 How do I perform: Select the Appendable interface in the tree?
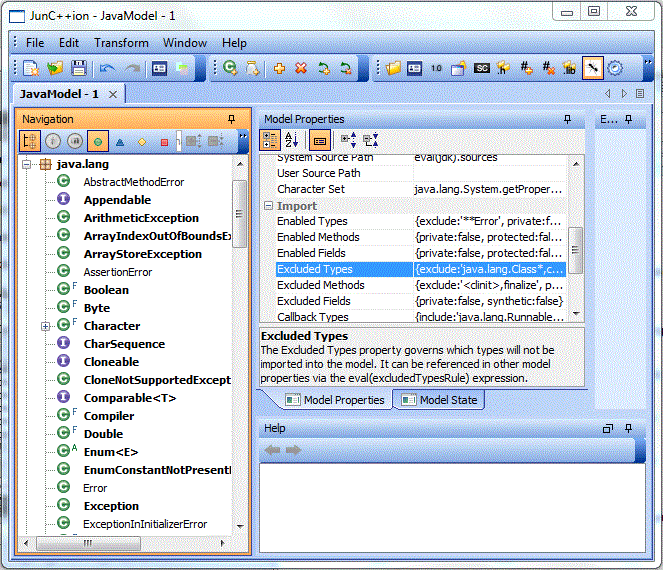pos(117,200)
